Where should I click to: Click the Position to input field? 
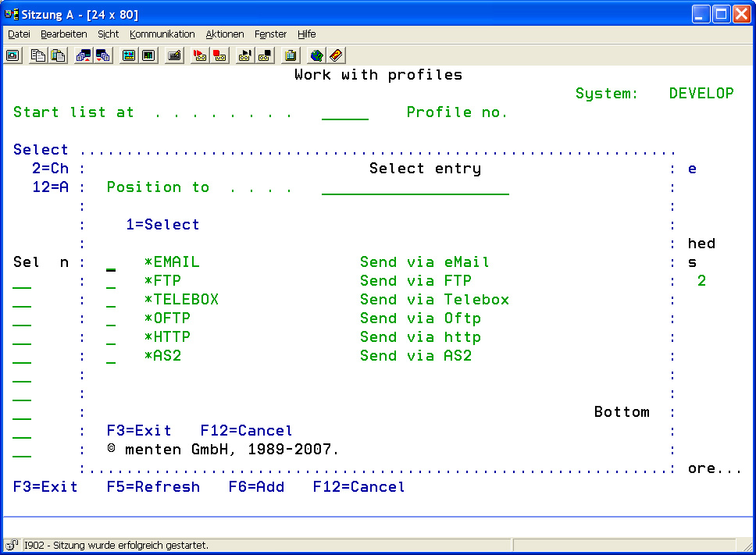click(415, 187)
